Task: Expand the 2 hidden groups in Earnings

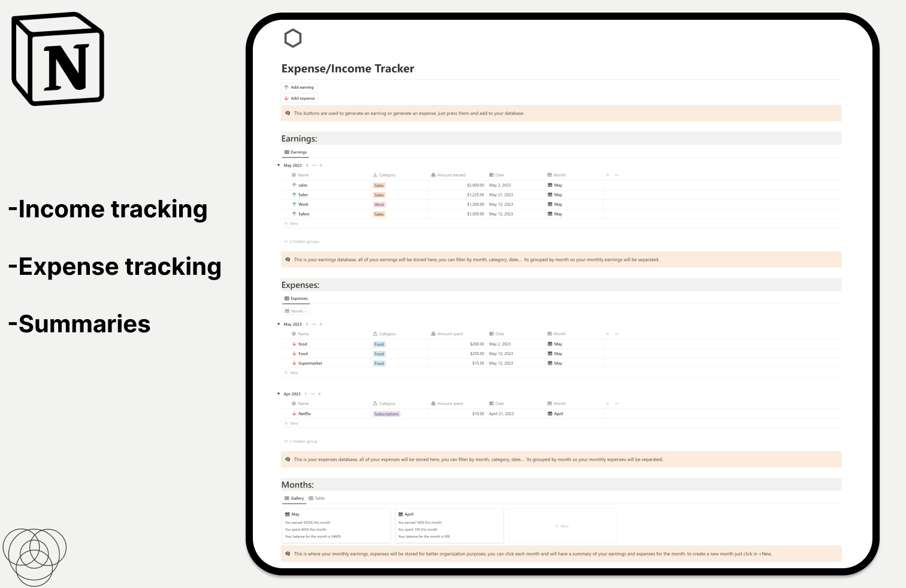Action: coord(301,241)
